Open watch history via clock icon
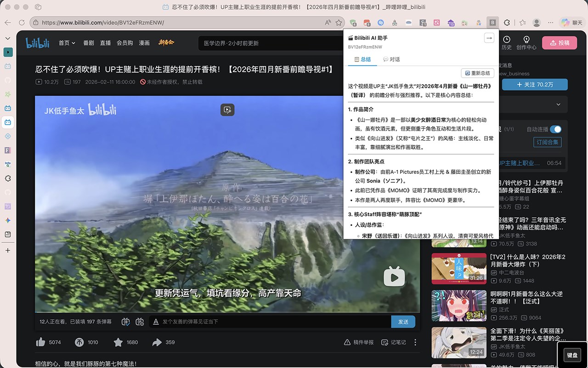The height and width of the screenshot is (368, 588). pyautogui.click(x=506, y=41)
